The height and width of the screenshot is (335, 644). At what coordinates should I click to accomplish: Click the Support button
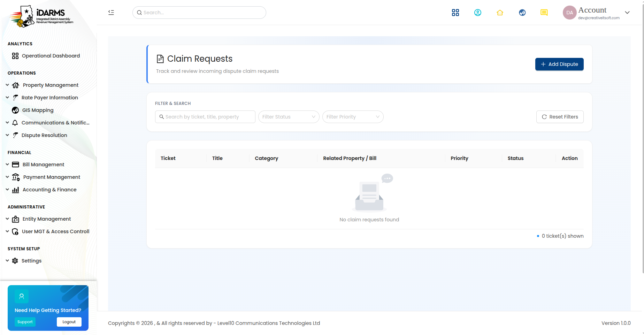point(25,322)
